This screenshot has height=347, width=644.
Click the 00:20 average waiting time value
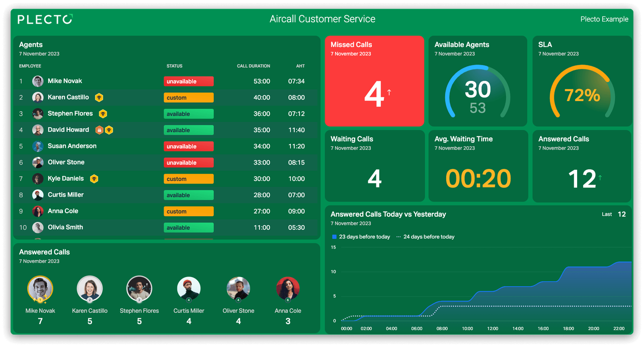point(478,179)
